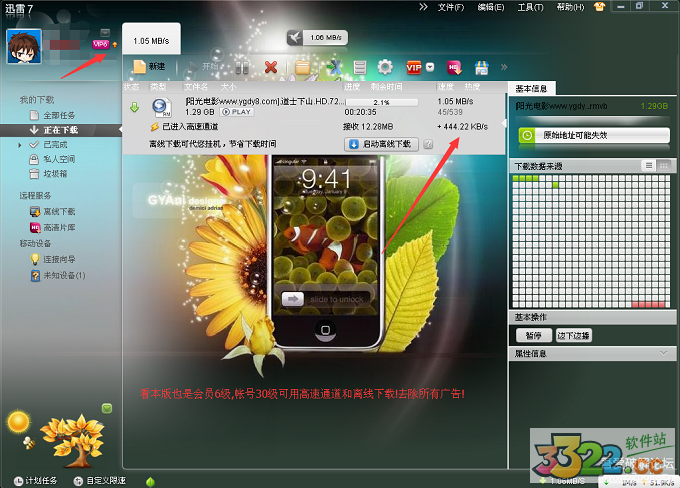
Task: Open the dropdown above the VIP6 badge
Action: tap(105, 33)
